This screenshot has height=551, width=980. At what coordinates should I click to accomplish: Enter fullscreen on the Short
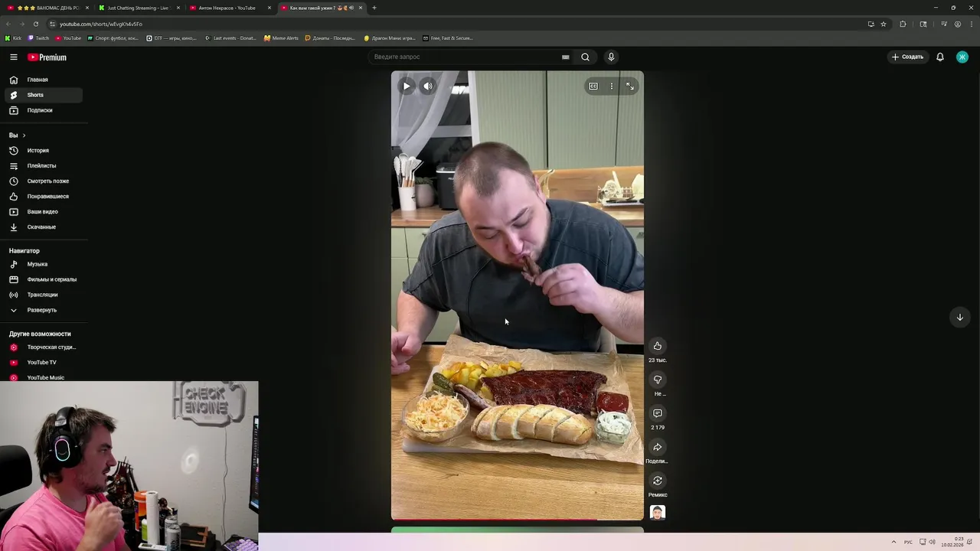click(x=629, y=86)
